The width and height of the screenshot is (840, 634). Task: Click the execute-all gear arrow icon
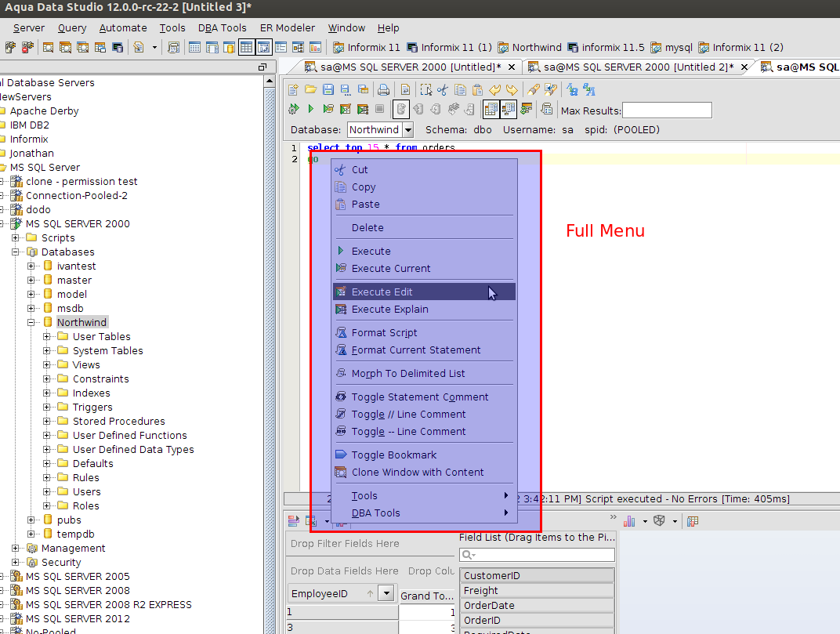pyautogui.click(x=294, y=110)
